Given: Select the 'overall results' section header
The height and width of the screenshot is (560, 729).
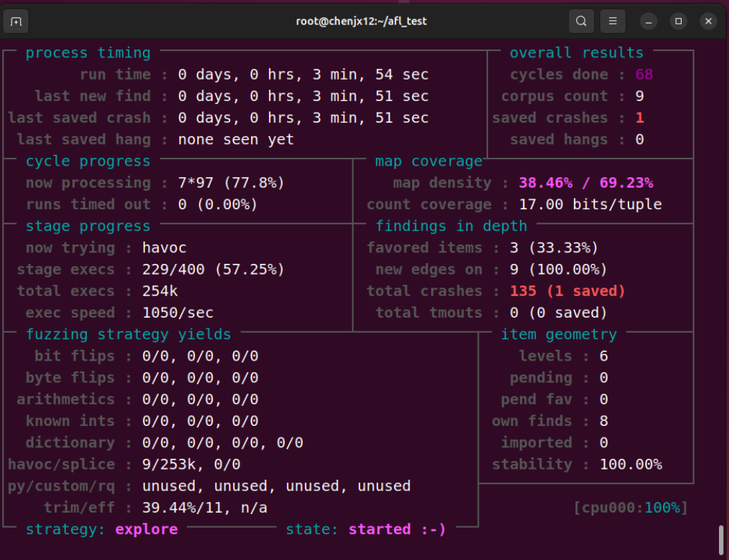Looking at the screenshot, I should [x=576, y=53].
